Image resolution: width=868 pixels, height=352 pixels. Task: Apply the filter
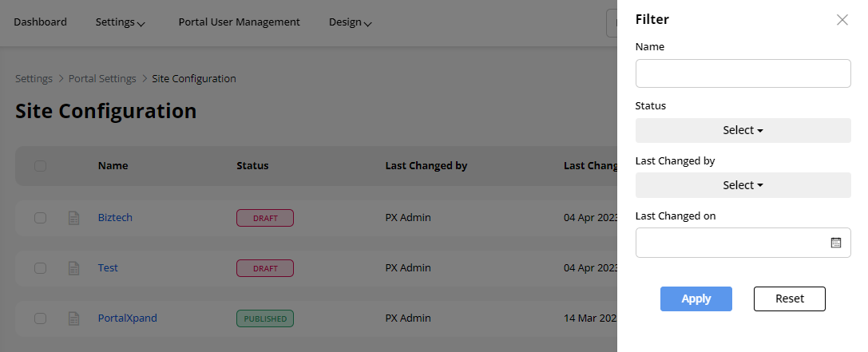point(696,299)
